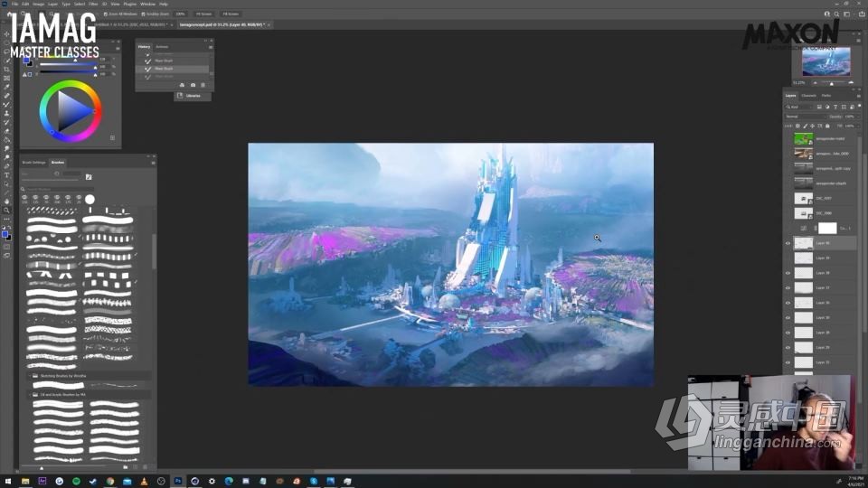868x488 pixels.
Task: Open the Filter menu
Action: point(93,4)
